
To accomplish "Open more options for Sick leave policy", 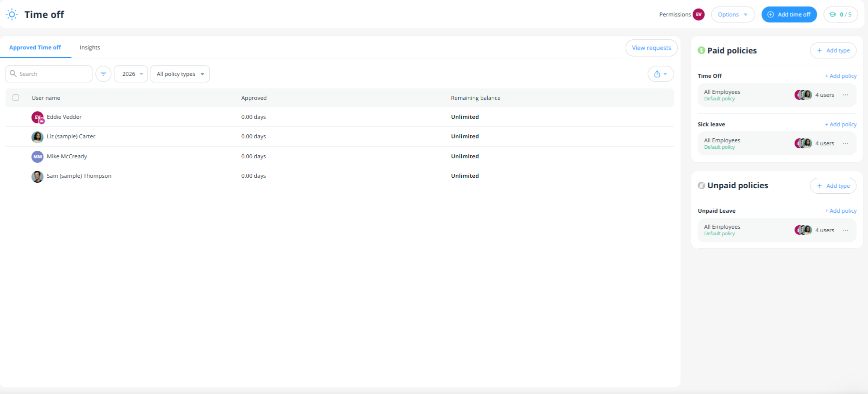I will 845,143.
